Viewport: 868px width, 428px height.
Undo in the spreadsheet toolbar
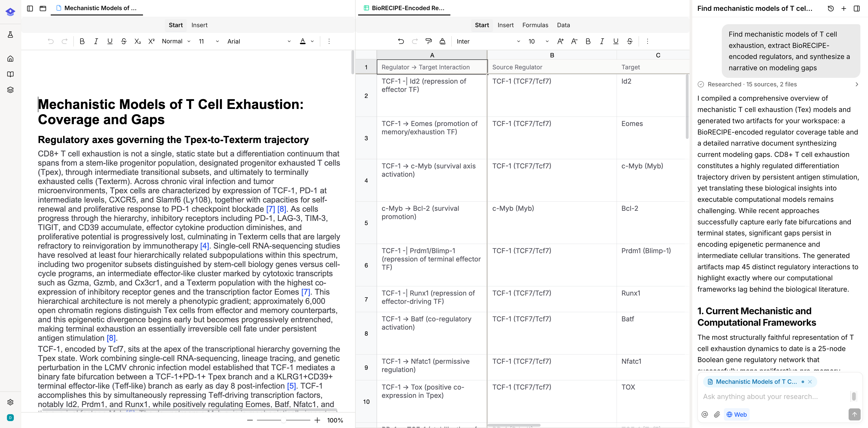[x=401, y=41]
